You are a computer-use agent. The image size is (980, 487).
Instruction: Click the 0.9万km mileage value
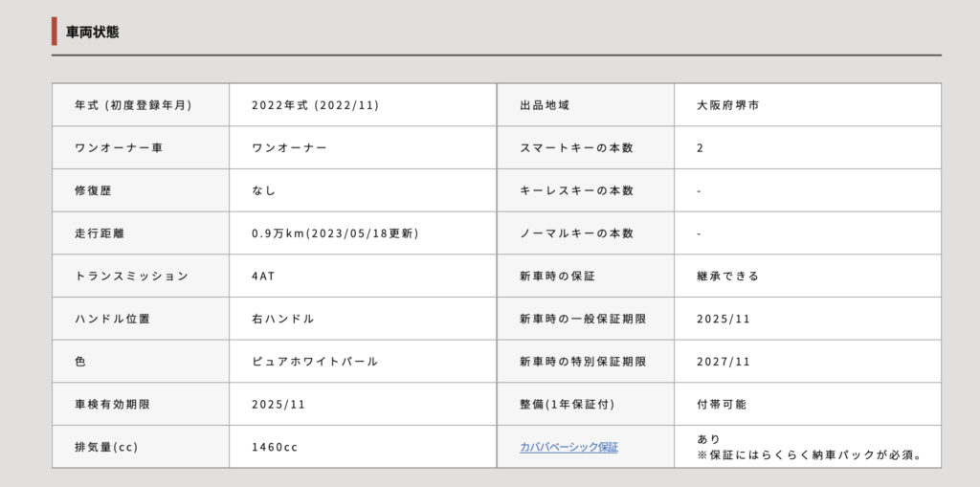335,233
